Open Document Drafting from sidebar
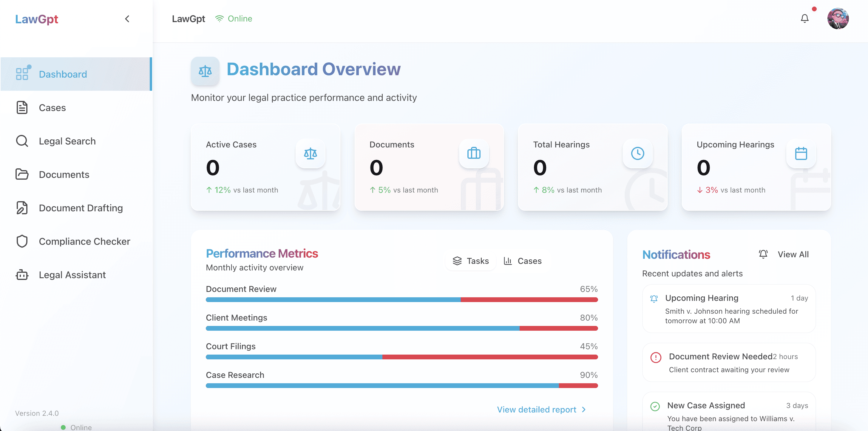Viewport: 868px width, 431px height. 81,208
